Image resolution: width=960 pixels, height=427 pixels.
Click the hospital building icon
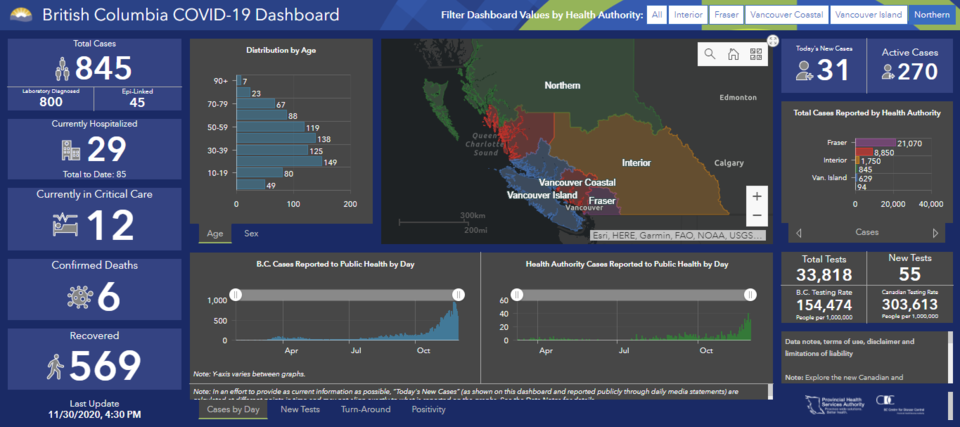point(70,149)
